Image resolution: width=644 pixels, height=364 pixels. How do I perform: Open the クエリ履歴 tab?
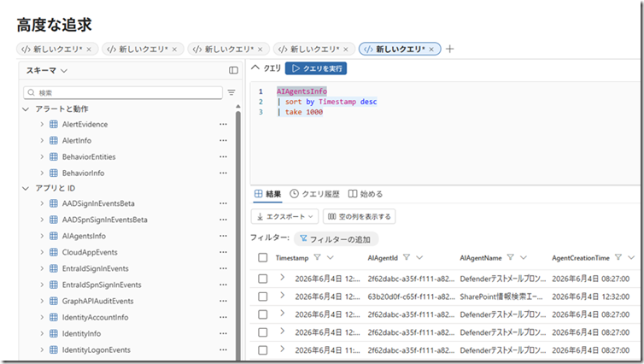314,194
